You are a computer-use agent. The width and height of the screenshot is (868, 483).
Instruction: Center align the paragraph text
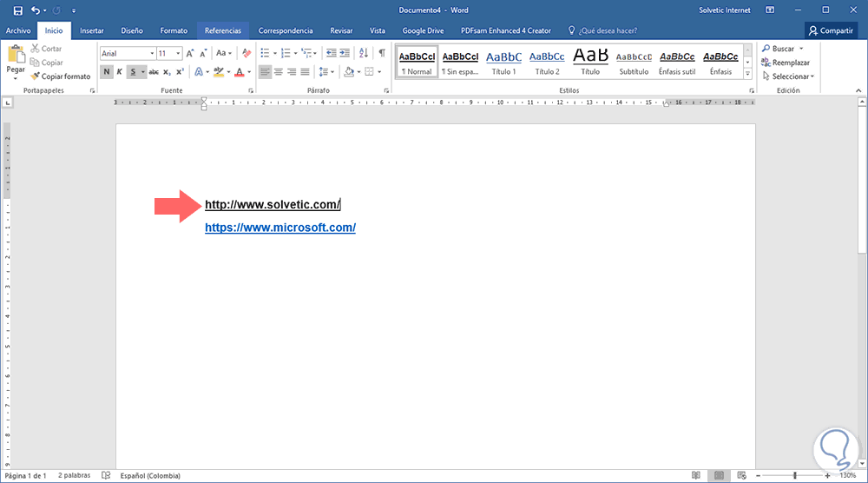(x=279, y=72)
